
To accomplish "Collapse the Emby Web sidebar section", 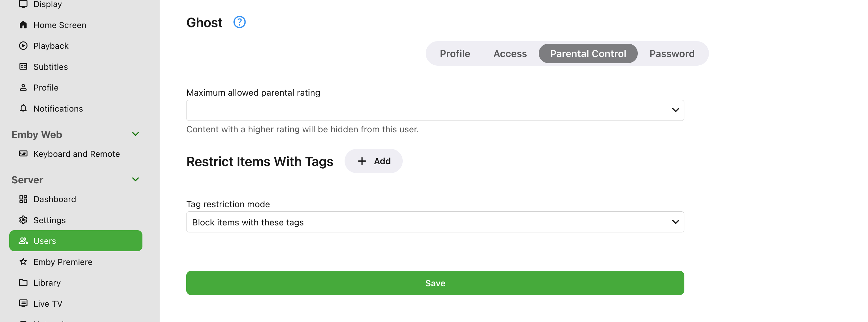I will pyautogui.click(x=135, y=134).
